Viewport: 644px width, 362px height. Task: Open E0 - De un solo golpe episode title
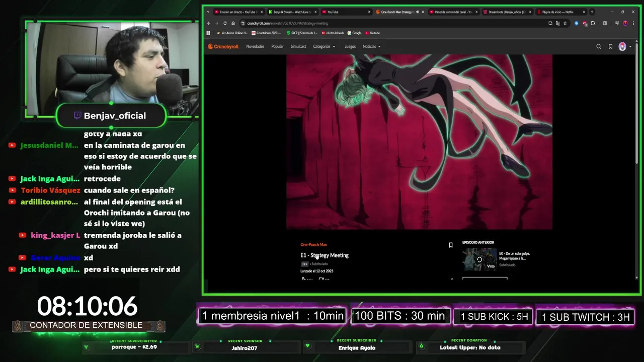click(x=515, y=256)
